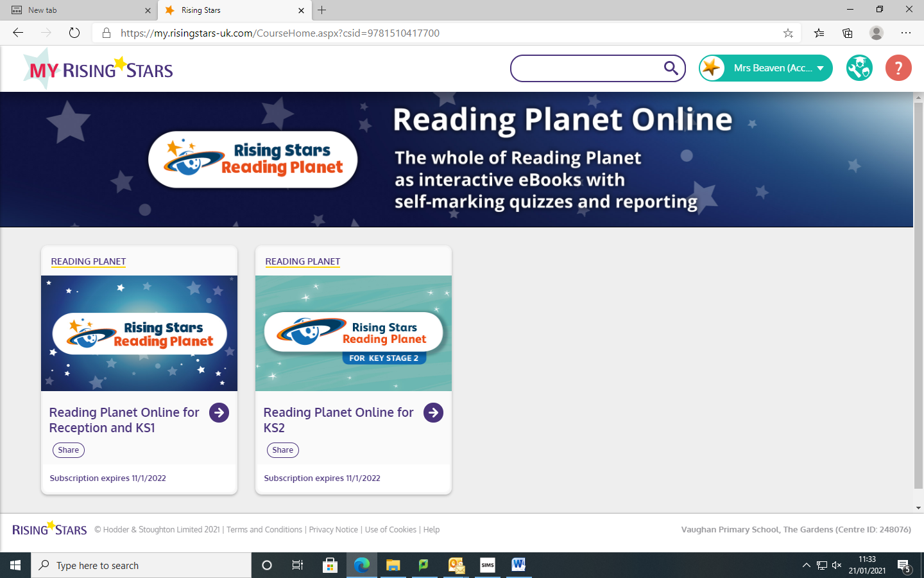Viewport: 924px width, 578px height.
Task: Click the star avatar beside Mrs Beaven
Action: click(712, 68)
